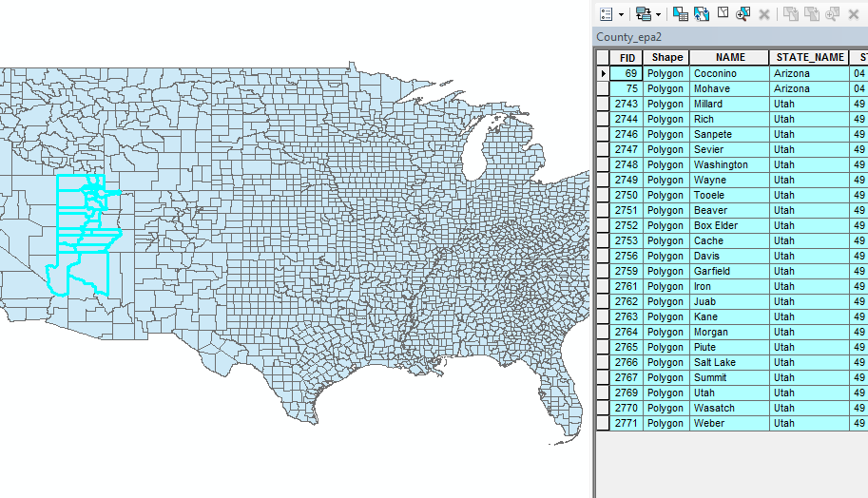Click the Box Elder name cell
The height and width of the screenshot is (498, 868).
(x=729, y=225)
